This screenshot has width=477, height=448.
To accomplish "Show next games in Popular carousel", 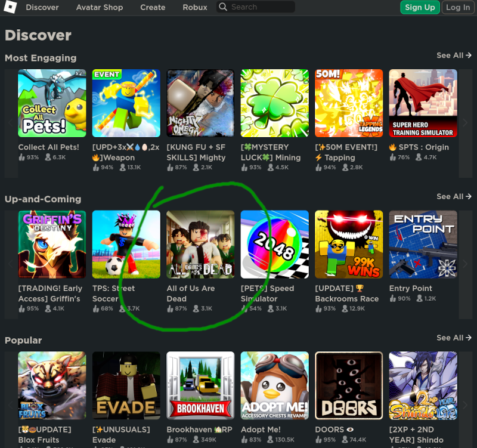I will (465, 405).
